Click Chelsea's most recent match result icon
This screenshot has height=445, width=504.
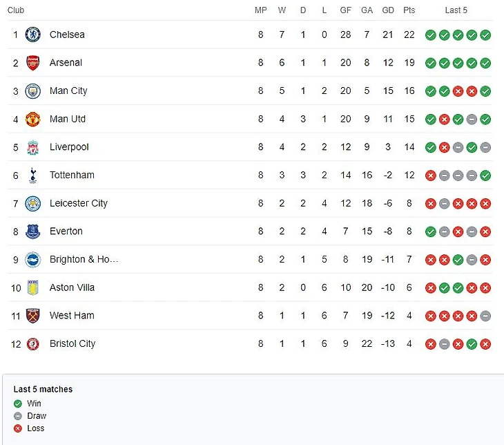tap(485, 35)
